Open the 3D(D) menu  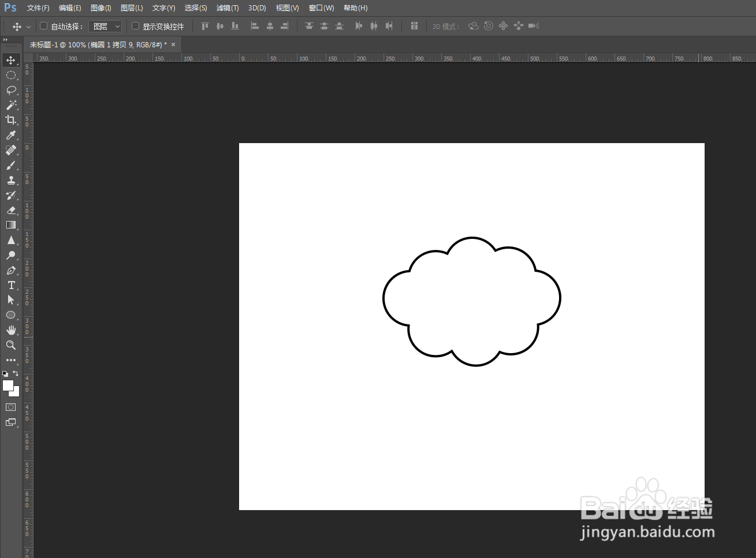(257, 8)
